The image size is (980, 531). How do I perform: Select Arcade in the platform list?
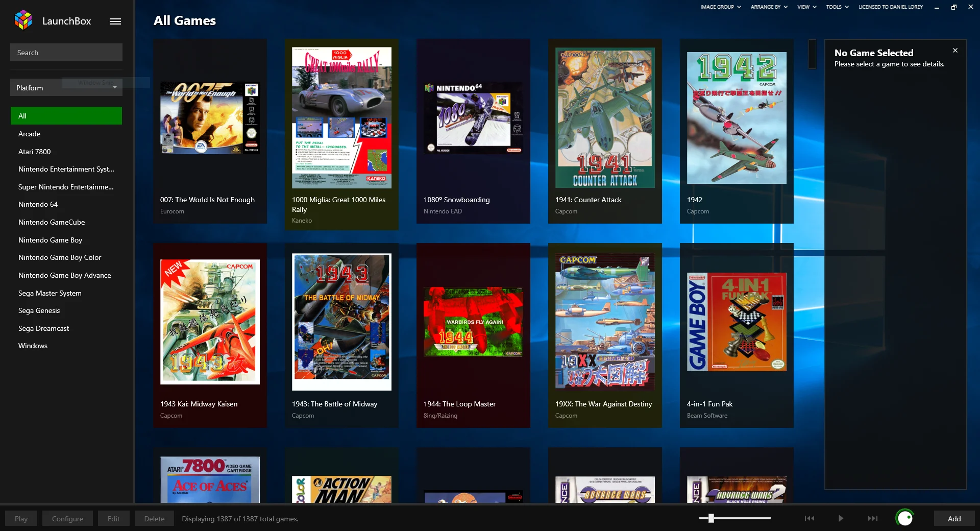tap(66, 134)
